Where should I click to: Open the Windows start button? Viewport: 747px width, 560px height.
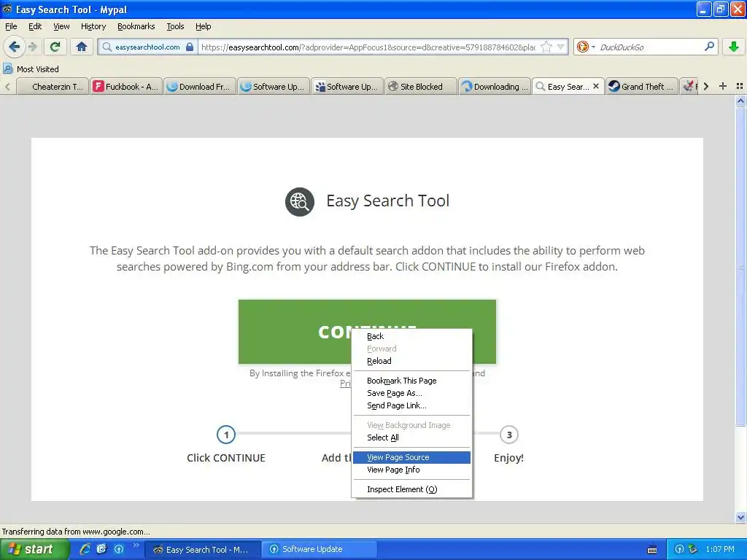34,549
